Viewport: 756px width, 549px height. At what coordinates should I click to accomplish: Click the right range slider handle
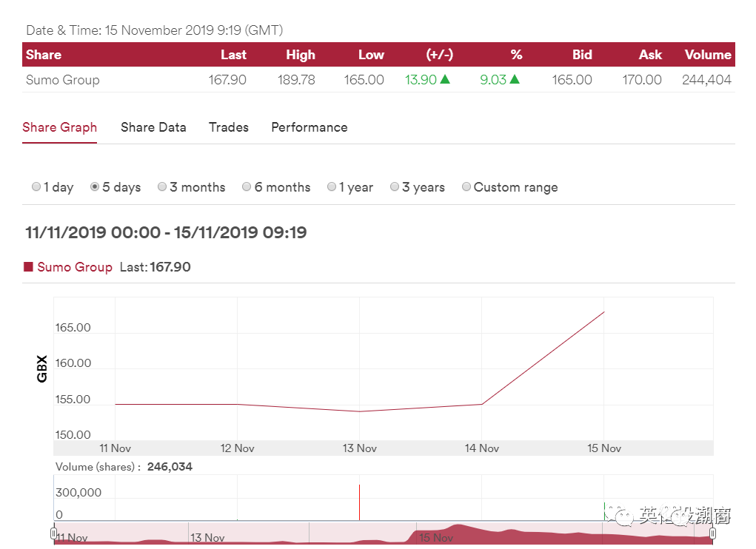[x=712, y=533]
